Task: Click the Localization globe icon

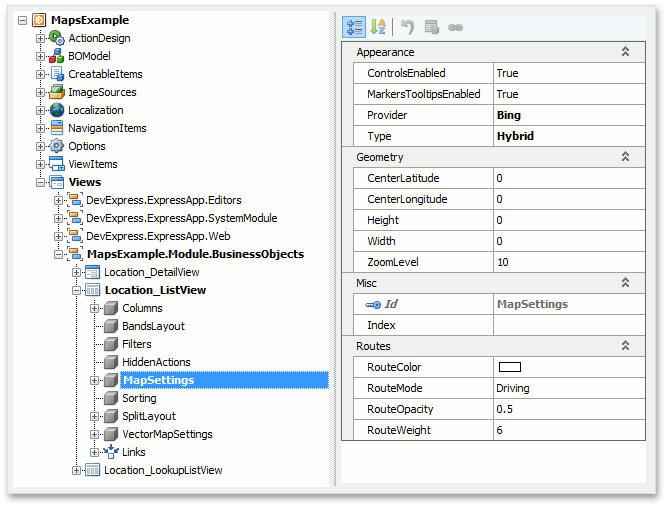Action: coord(57,110)
